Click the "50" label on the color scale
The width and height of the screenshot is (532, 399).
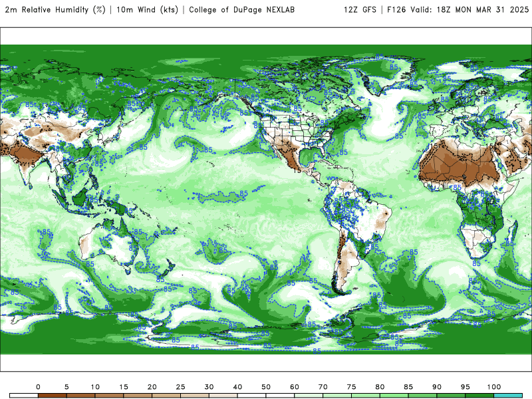[266, 387]
